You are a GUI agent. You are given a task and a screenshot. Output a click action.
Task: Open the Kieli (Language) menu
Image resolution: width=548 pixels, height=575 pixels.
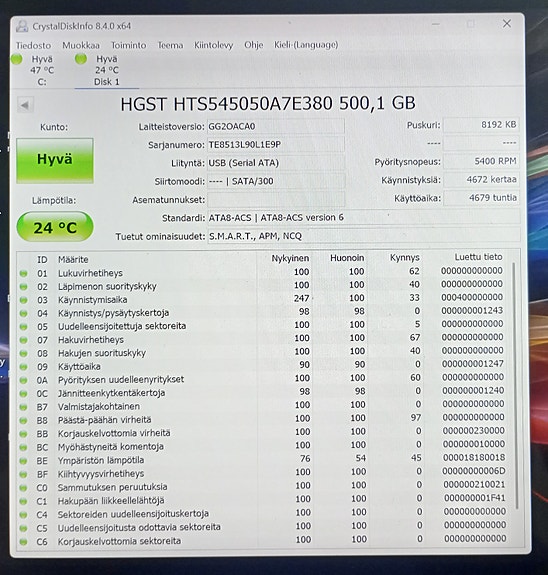306,45
